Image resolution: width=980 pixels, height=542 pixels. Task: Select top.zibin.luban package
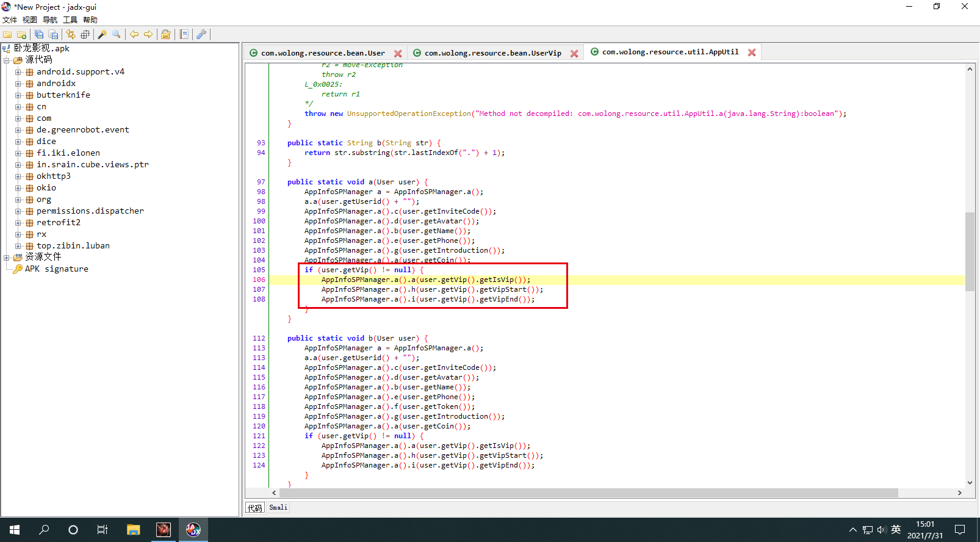[x=73, y=246]
